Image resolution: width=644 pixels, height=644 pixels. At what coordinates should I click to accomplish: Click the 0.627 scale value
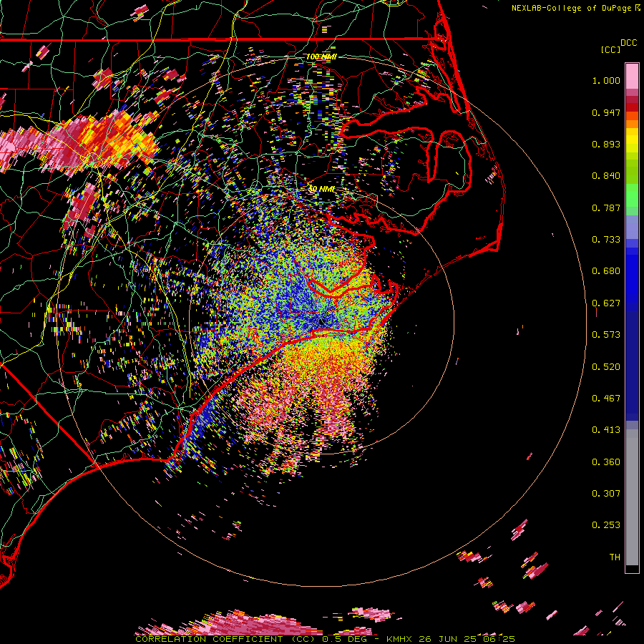click(x=606, y=303)
